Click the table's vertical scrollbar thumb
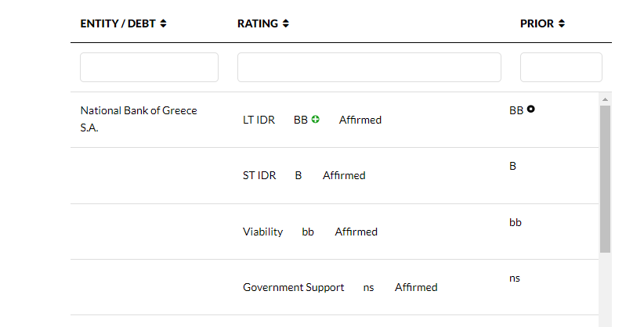The height and width of the screenshot is (327, 644). coord(605,178)
